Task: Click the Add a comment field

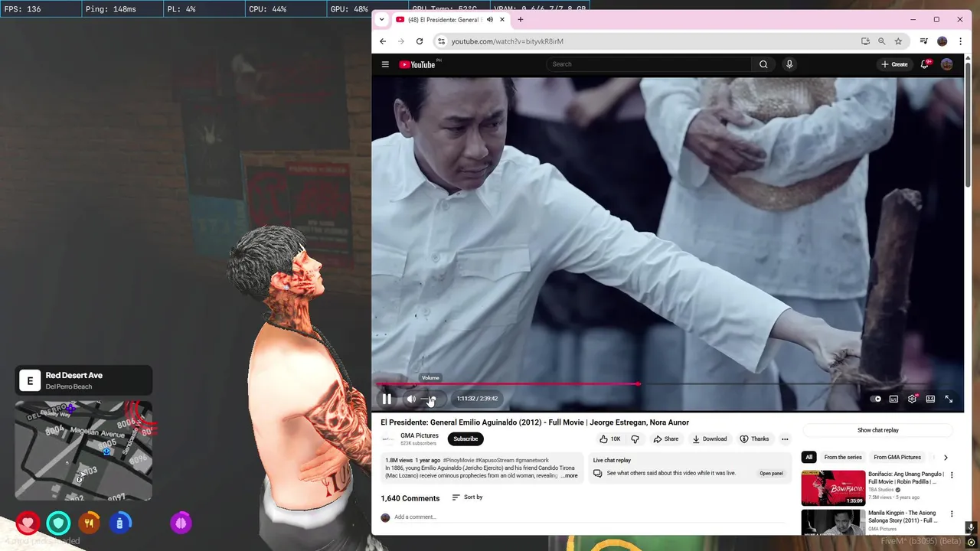Action: [x=590, y=517]
